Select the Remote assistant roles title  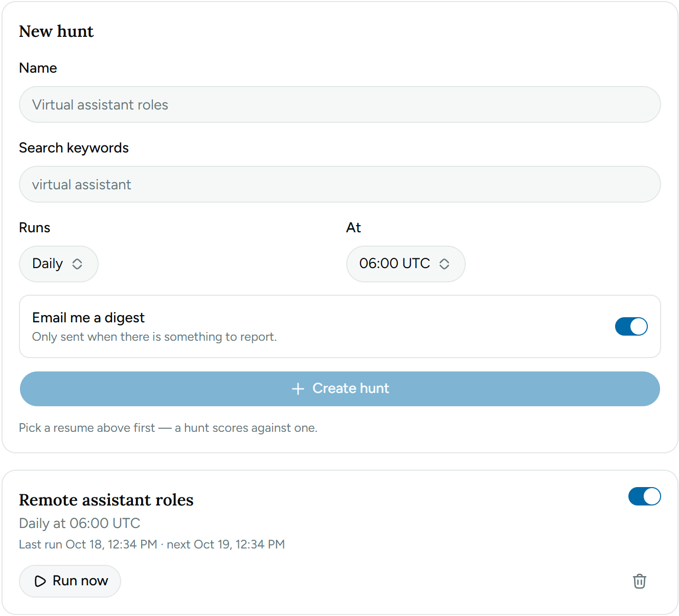106,500
